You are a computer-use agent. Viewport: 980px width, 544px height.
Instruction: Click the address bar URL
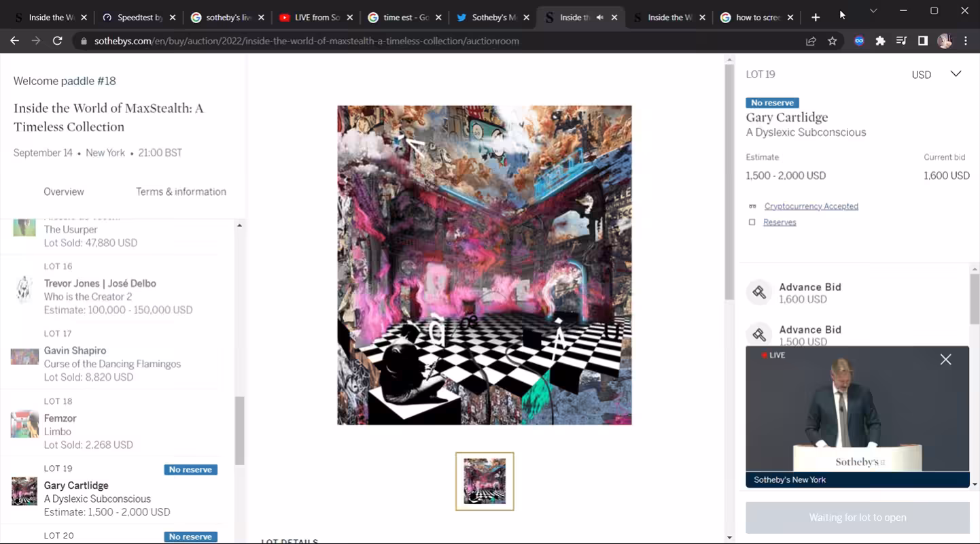307,41
